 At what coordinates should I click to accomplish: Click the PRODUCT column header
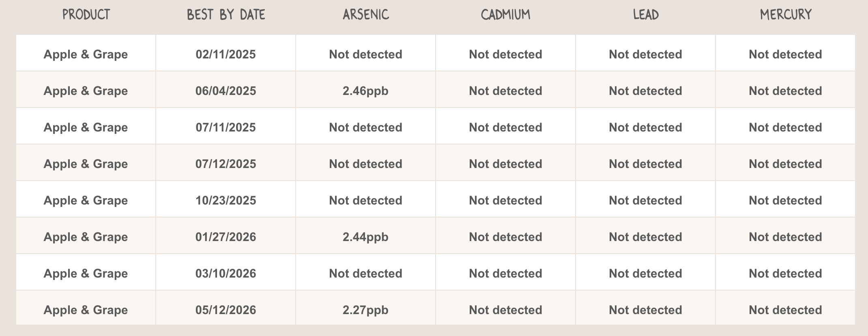(x=86, y=15)
